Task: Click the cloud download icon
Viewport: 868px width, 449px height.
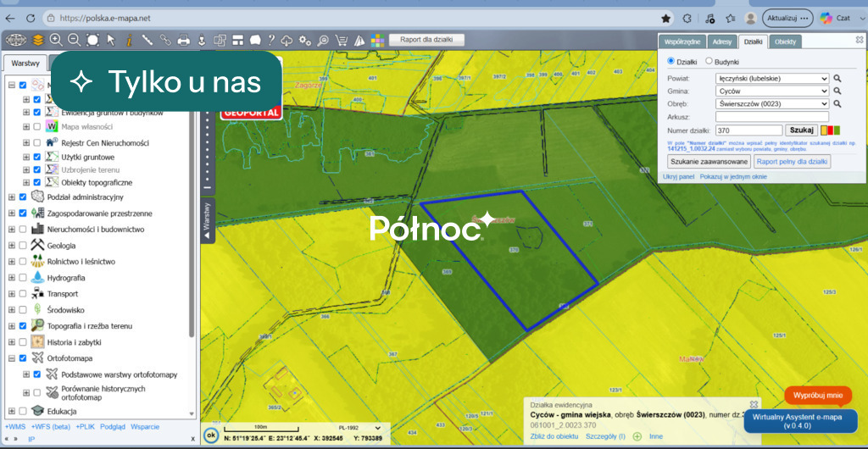Action: point(287,40)
